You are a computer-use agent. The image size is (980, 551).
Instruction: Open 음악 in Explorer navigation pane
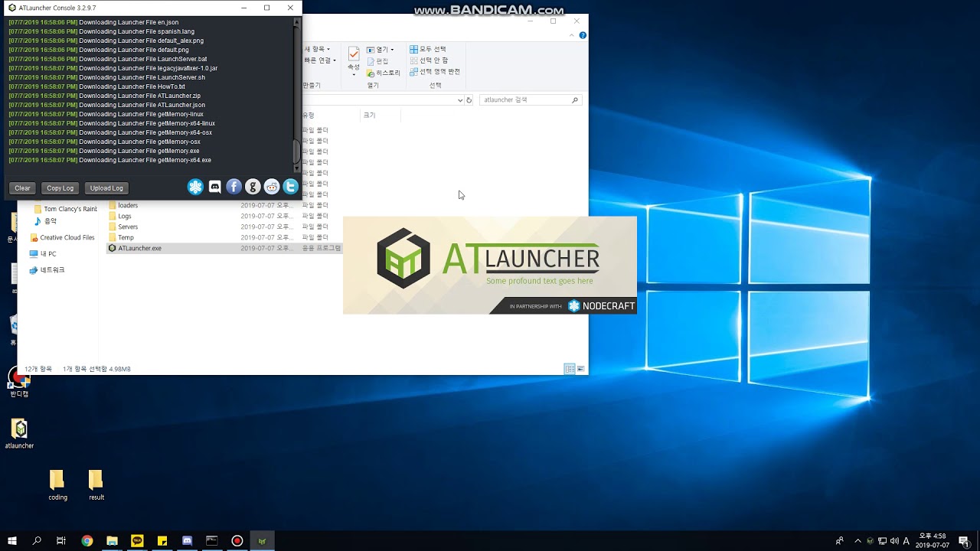pos(45,220)
